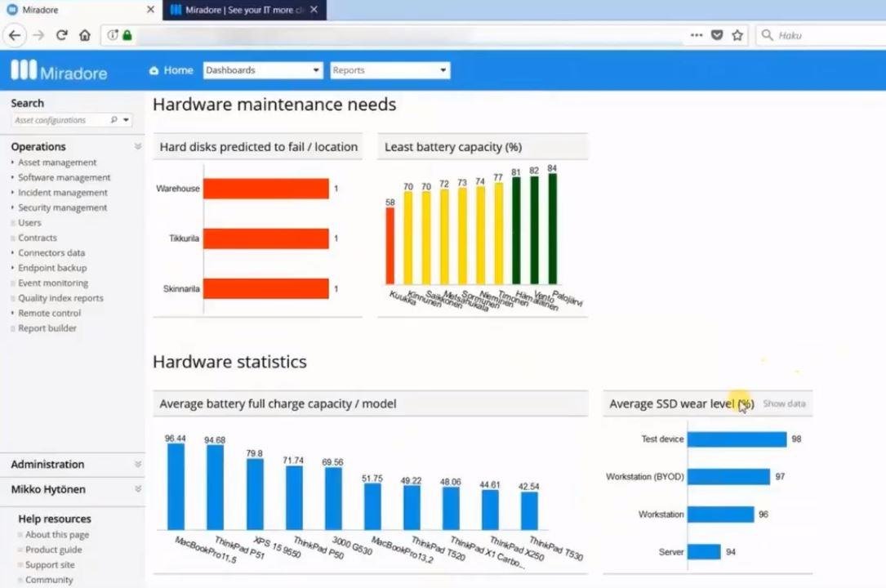Reload the page with the refresh icon
This screenshot has height=588, width=886.
click(x=61, y=36)
